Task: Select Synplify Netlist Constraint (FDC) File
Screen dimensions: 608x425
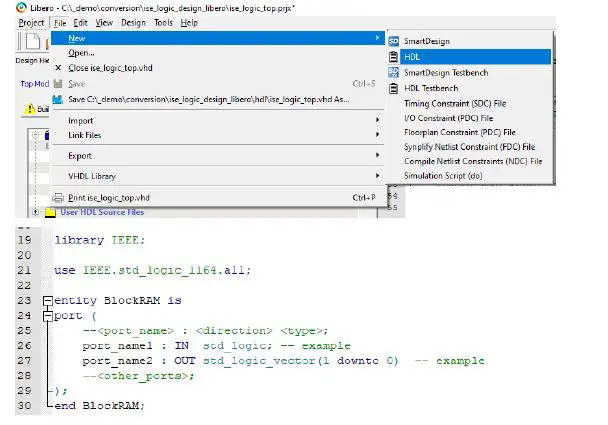Action: pyautogui.click(x=470, y=147)
